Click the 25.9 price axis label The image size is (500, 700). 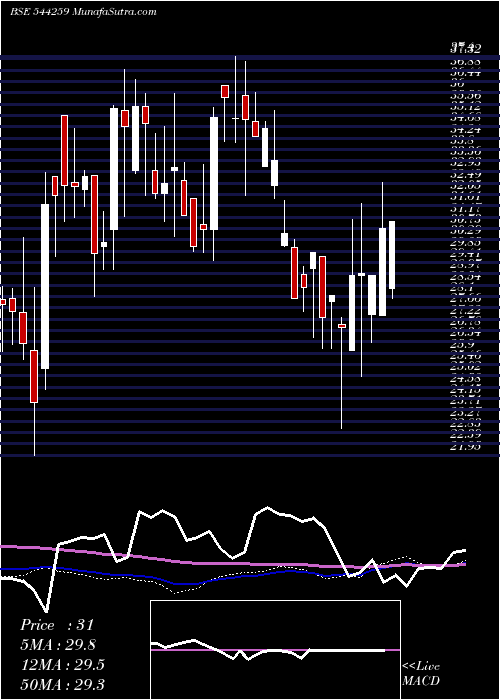pos(460,345)
